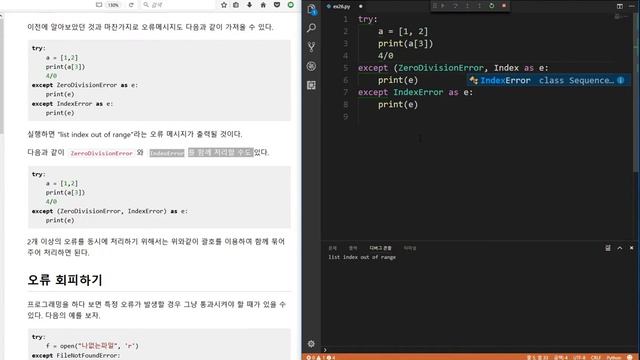Click the debug toolbar drag handle
This screenshot has width=640, height=360.
point(435,6)
